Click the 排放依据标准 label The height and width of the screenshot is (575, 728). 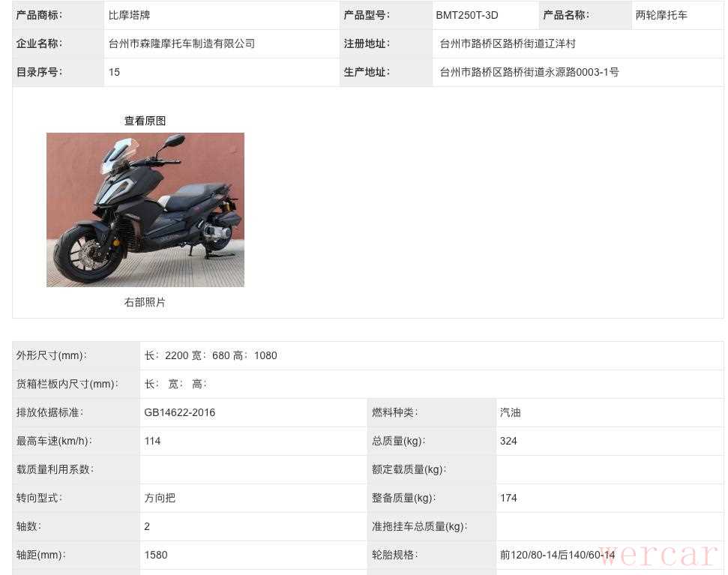[49, 412]
